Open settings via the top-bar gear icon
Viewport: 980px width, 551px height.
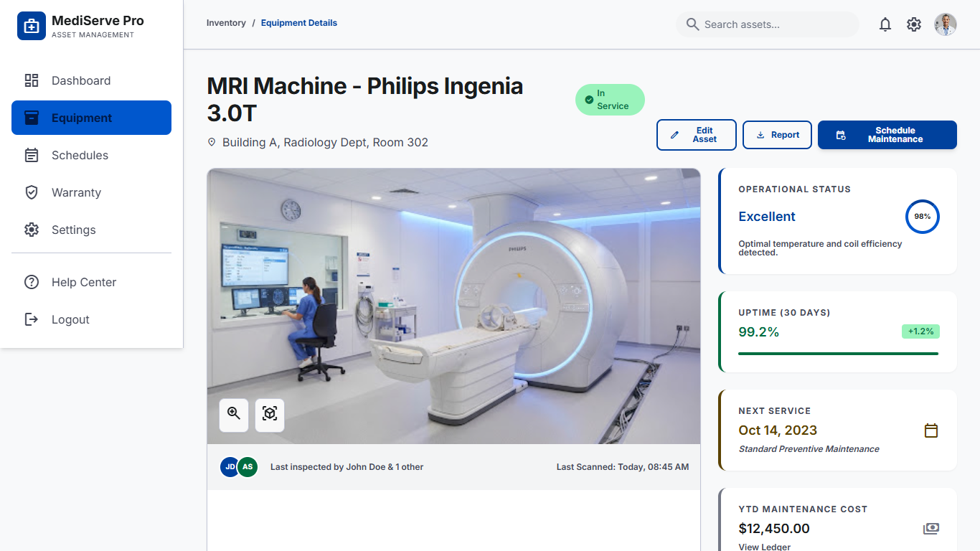(914, 24)
